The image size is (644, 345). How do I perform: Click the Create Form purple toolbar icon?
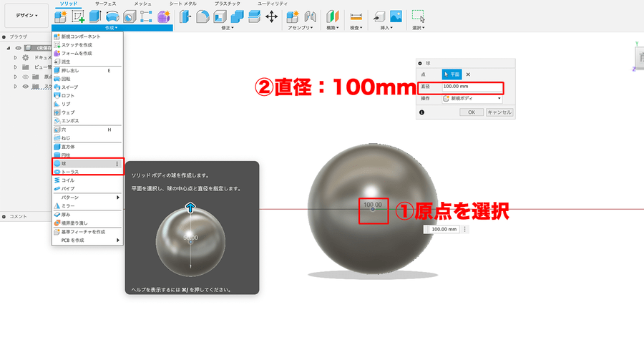point(163,16)
